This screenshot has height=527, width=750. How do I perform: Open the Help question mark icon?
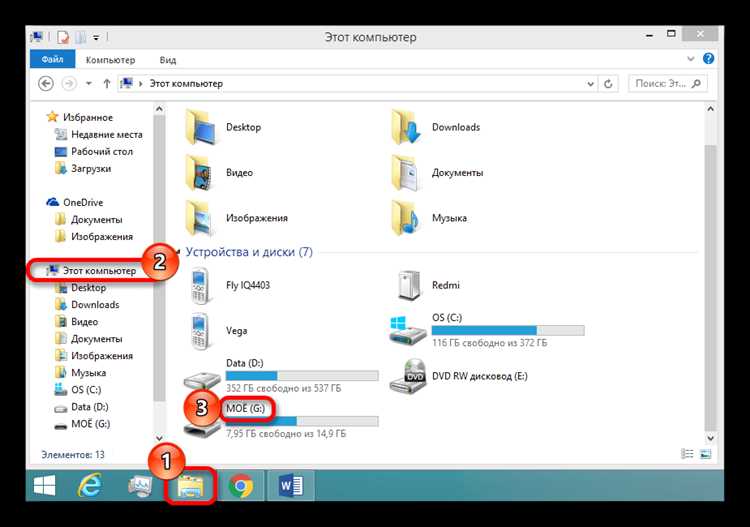[708, 59]
